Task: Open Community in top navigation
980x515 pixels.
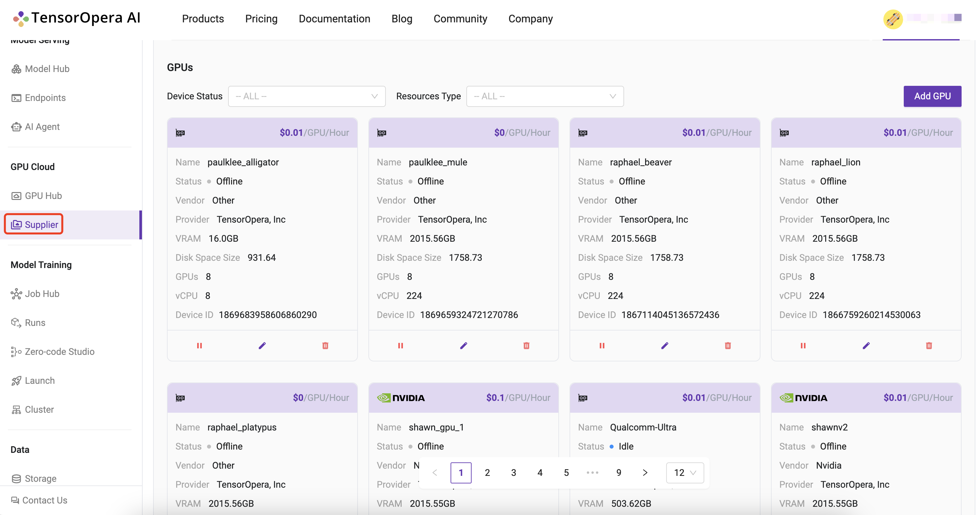Action: pos(460,19)
